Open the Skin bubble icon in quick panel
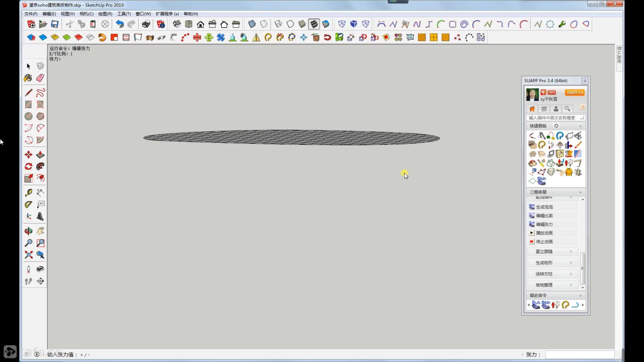This screenshot has height=362, width=644. tap(541, 181)
